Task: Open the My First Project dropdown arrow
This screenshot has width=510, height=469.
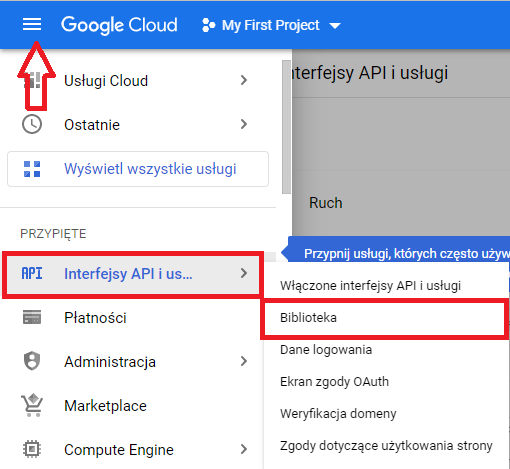Action: point(335,26)
